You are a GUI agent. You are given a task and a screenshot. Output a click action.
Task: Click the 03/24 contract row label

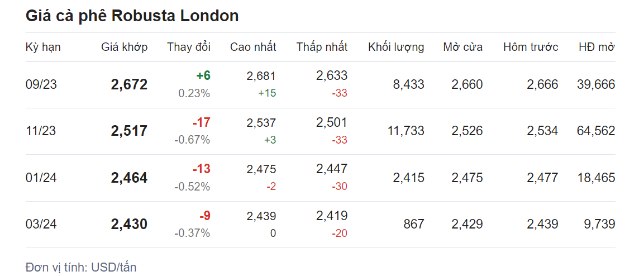pos(41,225)
